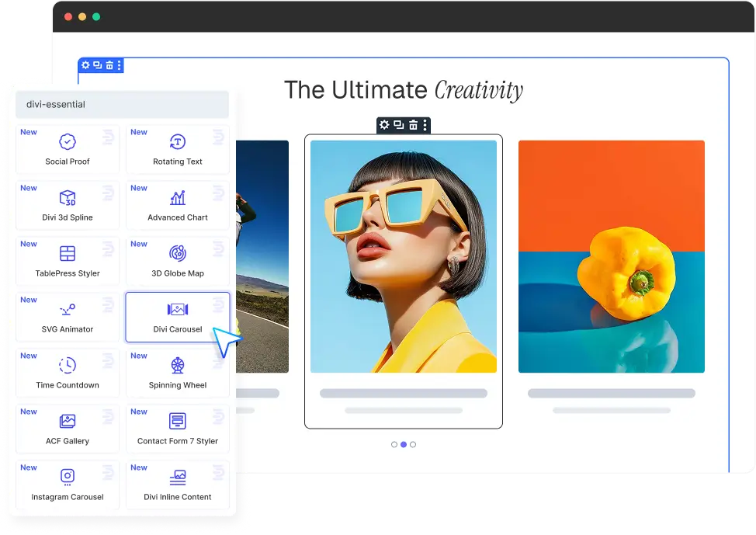The image size is (756, 535).
Task: Select the active middle pagination dot
Action: coord(404,445)
